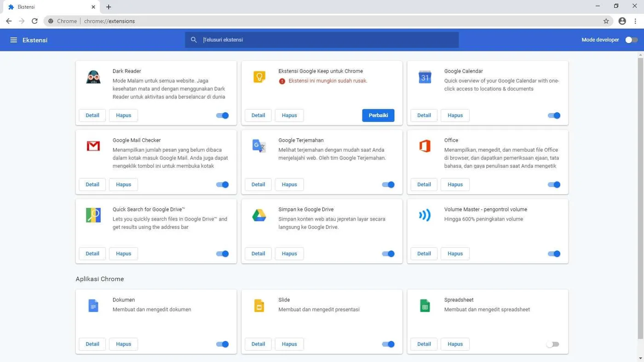Open Detail for Google Mail Checker

click(x=92, y=185)
